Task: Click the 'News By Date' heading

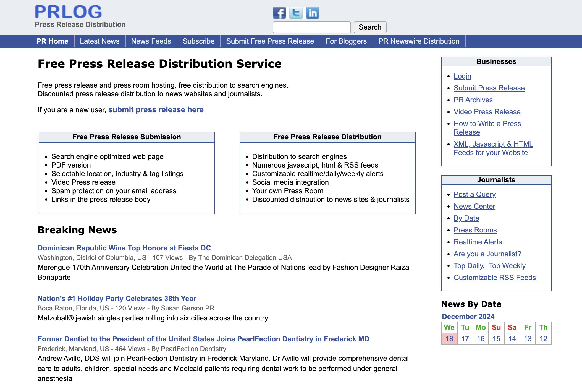Action: tap(471, 304)
